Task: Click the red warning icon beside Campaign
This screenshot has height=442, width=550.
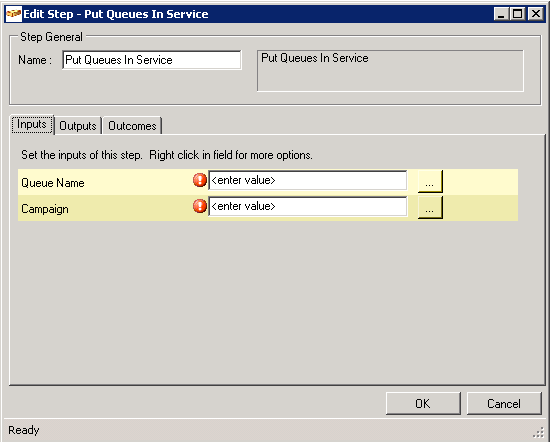Action: [200, 206]
